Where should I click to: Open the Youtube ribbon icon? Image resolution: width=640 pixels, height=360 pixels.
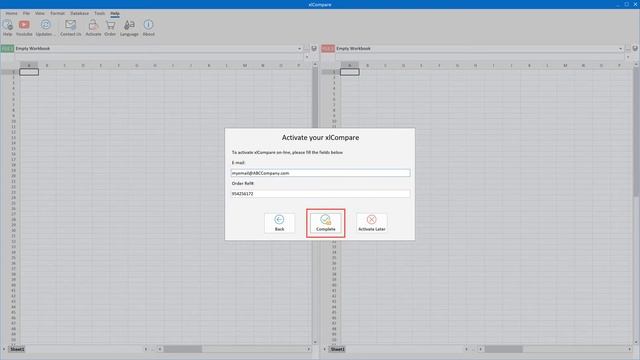[24, 28]
